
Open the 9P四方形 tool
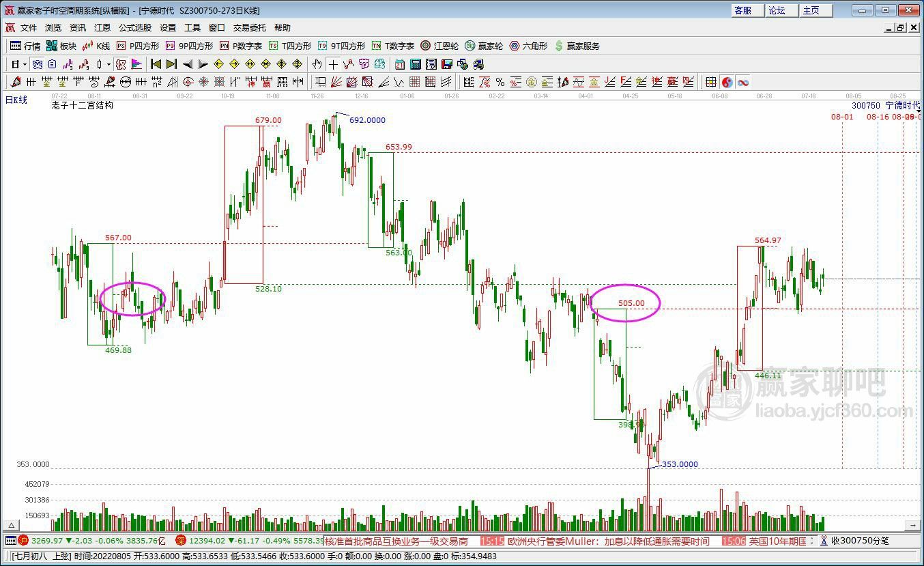[189, 46]
